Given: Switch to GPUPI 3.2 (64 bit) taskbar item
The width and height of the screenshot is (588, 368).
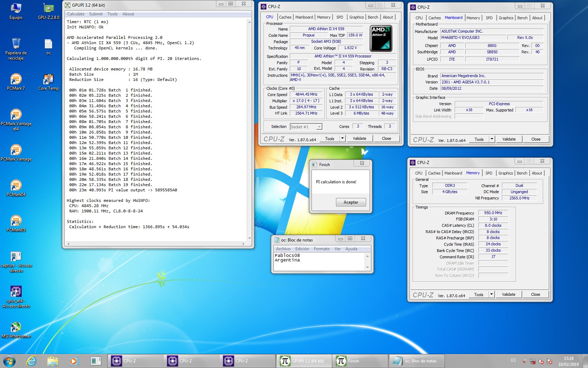Looking at the screenshot, I should (304, 361).
